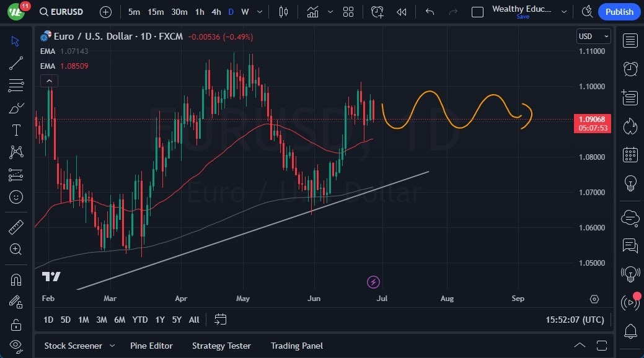Image resolution: width=644 pixels, height=358 pixels.
Task: Select the Trend Line tool
Action: [15, 63]
